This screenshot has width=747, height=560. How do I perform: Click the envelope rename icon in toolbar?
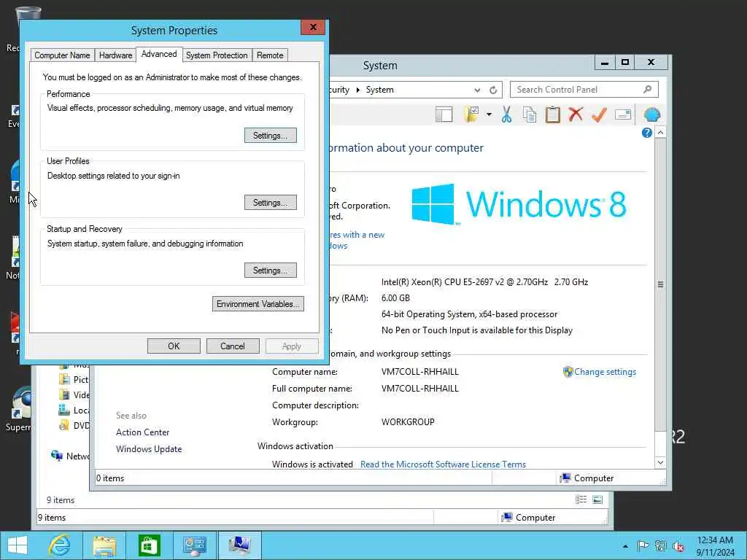coord(622,114)
